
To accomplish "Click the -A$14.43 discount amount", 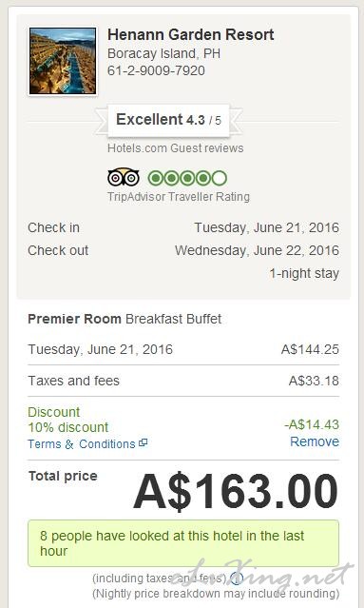I will 312,424.
